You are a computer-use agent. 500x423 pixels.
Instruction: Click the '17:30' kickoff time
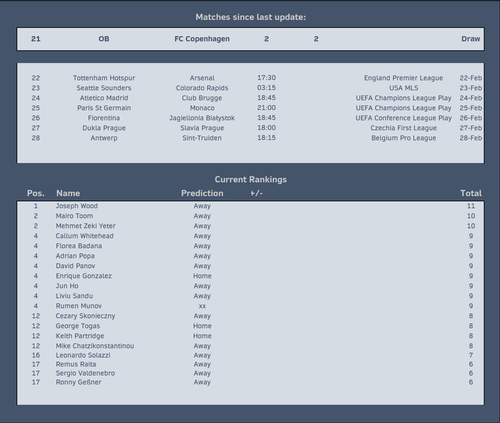point(266,78)
